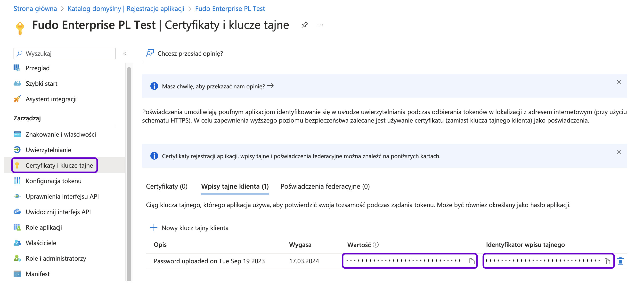Click the Role aplikacji icon

pos(17,227)
